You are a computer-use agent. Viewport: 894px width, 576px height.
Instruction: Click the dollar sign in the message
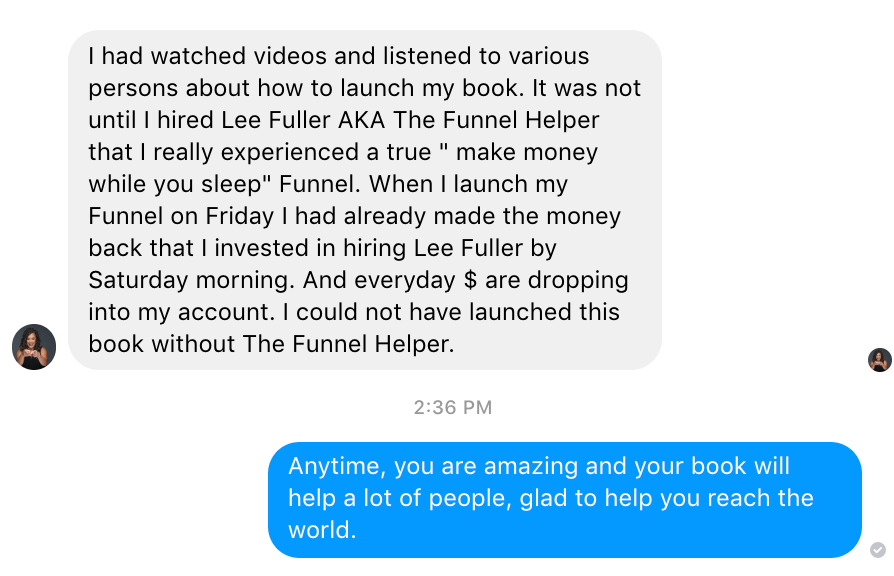(470, 279)
